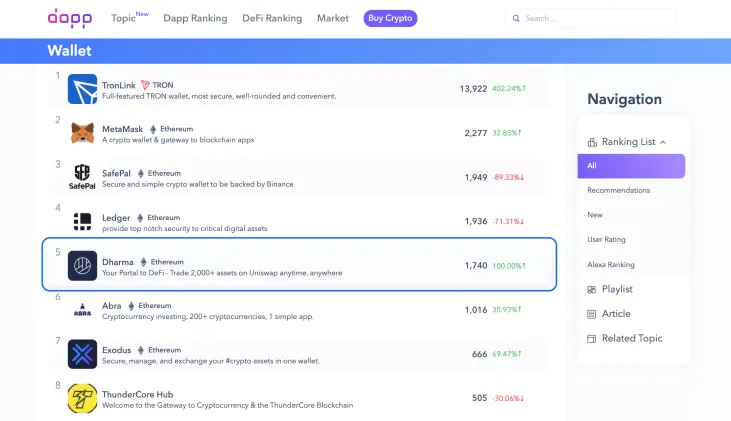The image size is (731, 421).
Task: Click the Article icon in Navigation
Action: pyautogui.click(x=592, y=314)
